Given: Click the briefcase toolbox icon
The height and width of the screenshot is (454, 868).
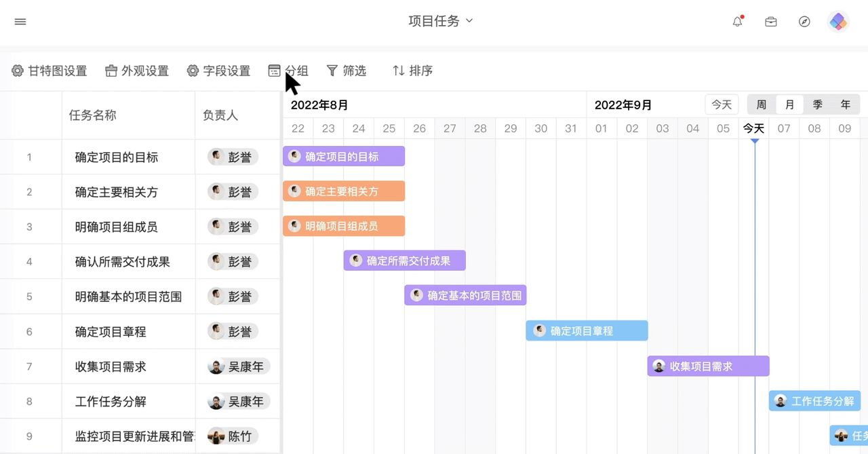Looking at the screenshot, I should point(771,22).
